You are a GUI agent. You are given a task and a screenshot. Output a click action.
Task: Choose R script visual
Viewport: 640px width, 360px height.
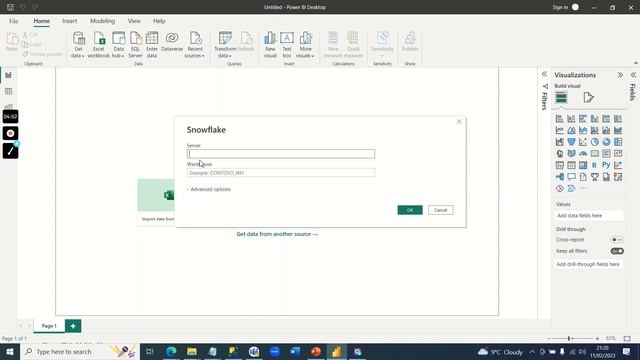[595, 165]
